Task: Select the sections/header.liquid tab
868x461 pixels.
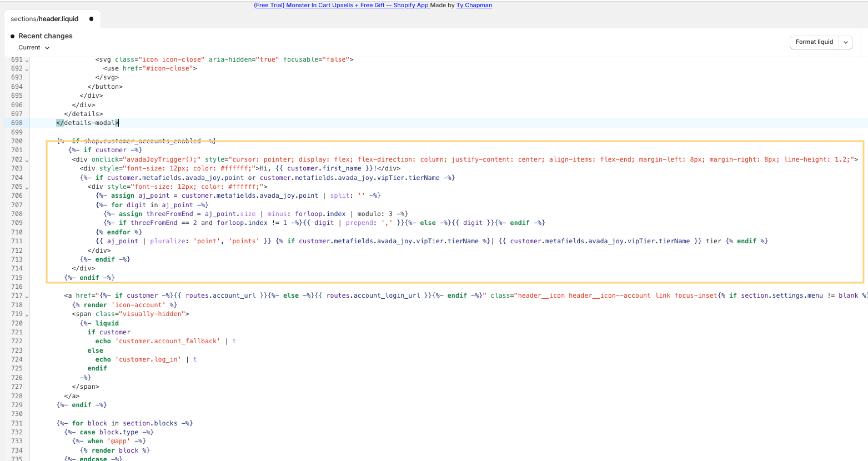Action: [x=44, y=19]
